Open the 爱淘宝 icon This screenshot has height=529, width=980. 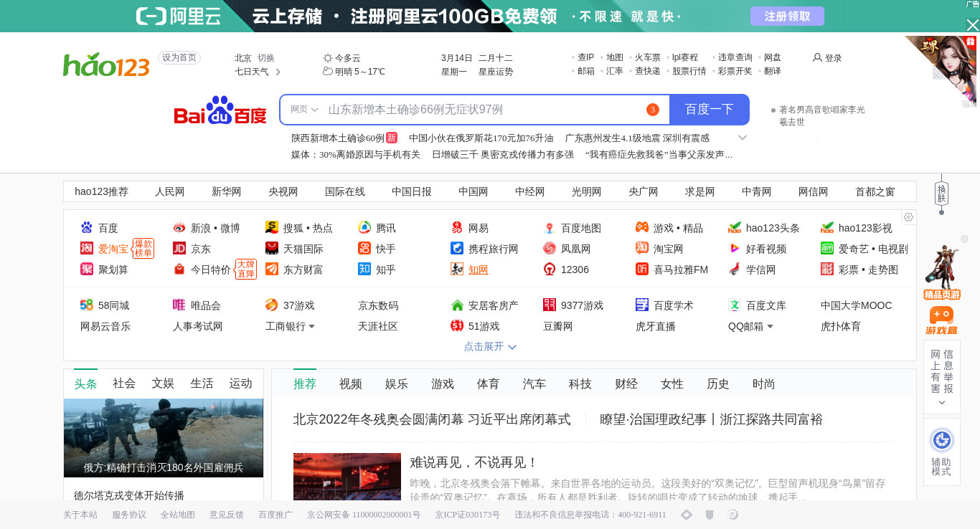87,249
